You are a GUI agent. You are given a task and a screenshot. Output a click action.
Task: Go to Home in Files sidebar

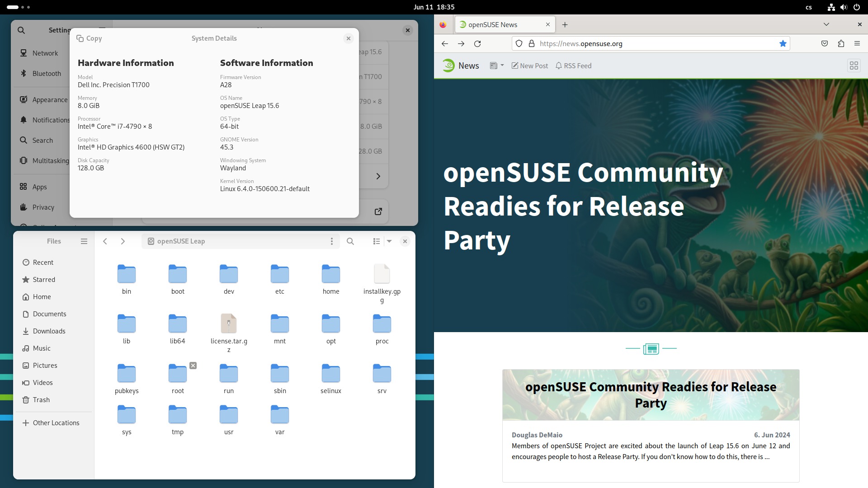[54, 297]
